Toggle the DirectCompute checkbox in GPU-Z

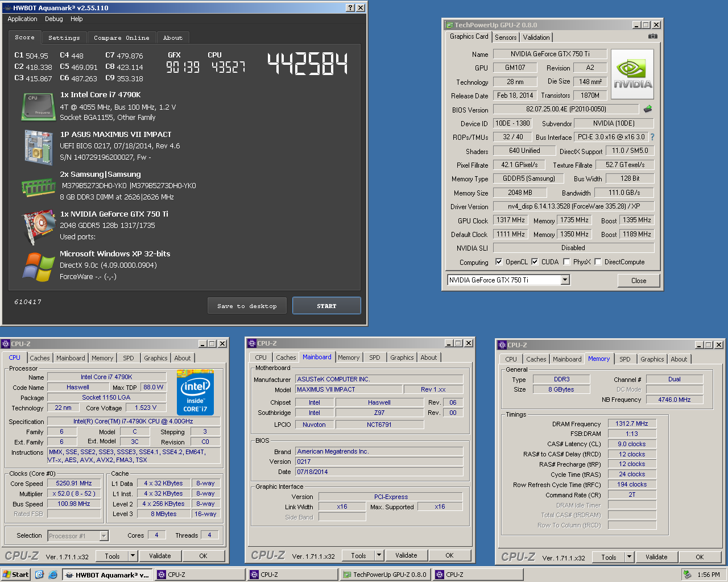(598, 262)
